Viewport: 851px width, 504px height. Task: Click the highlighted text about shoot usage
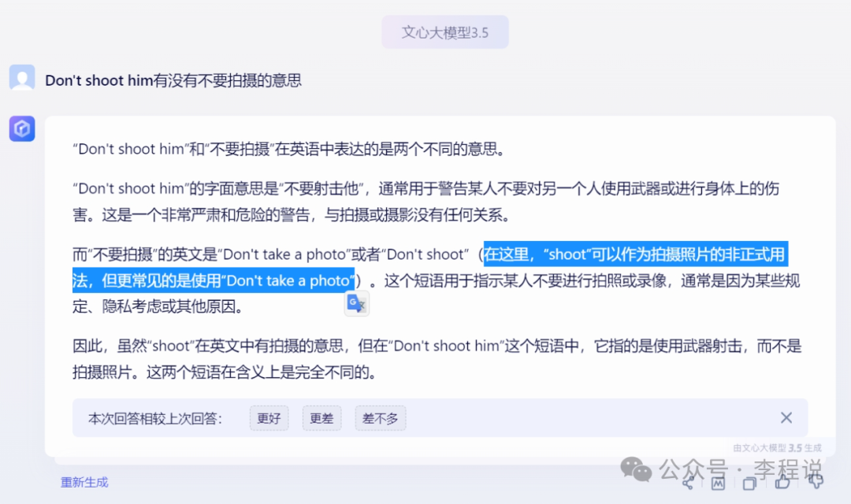(430, 268)
